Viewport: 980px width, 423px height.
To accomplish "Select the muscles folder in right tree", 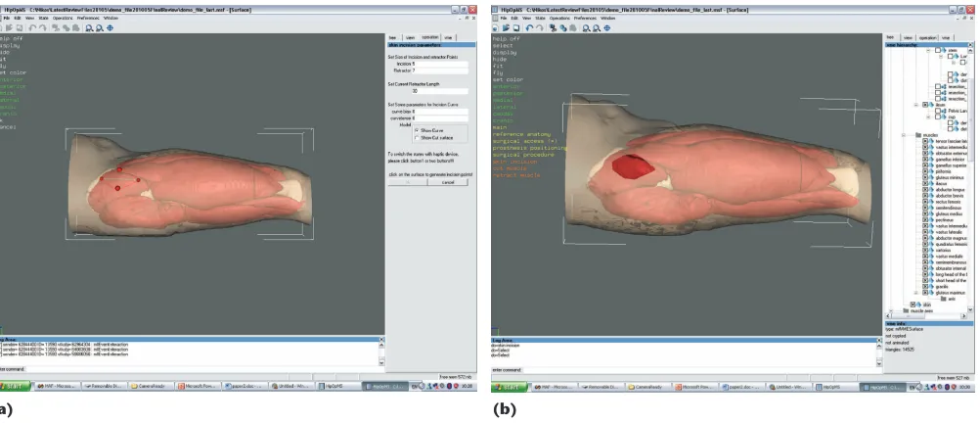I will coord(927,134).
